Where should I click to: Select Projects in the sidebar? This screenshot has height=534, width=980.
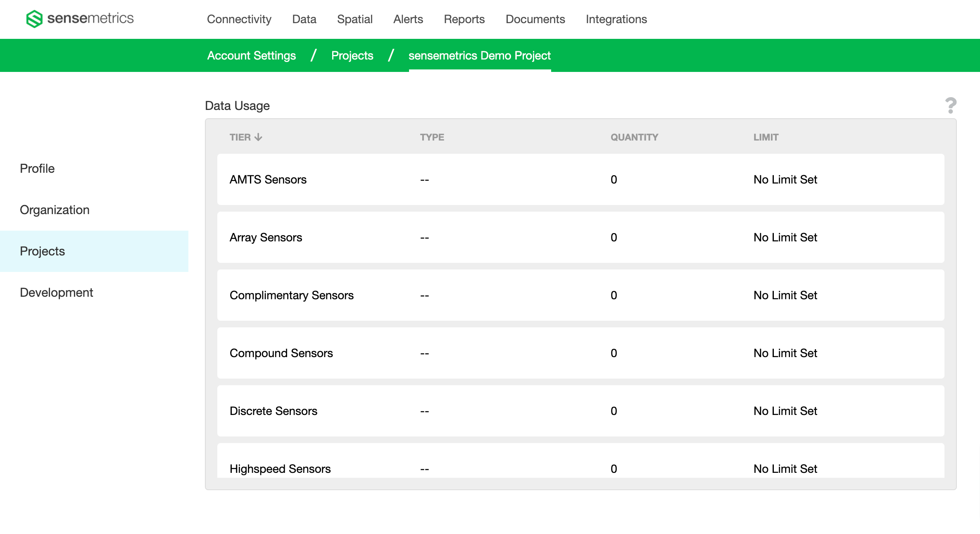(x=94, y=251)
